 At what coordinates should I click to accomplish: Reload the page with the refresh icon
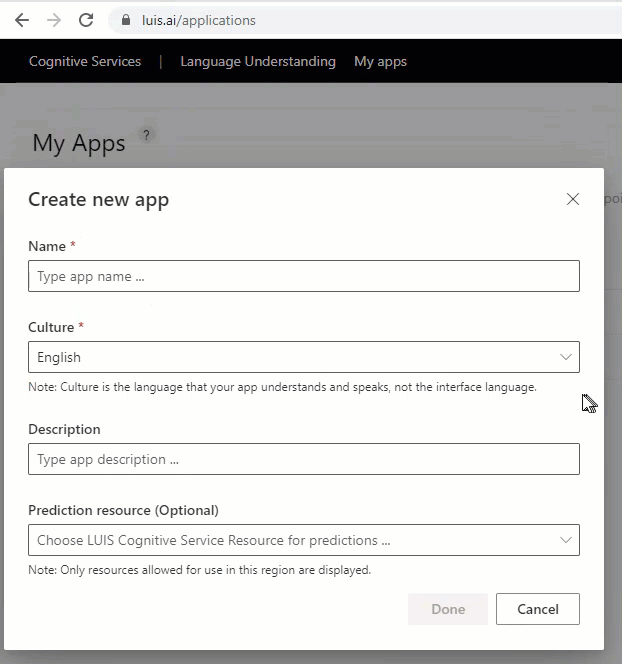pos(86,20)
